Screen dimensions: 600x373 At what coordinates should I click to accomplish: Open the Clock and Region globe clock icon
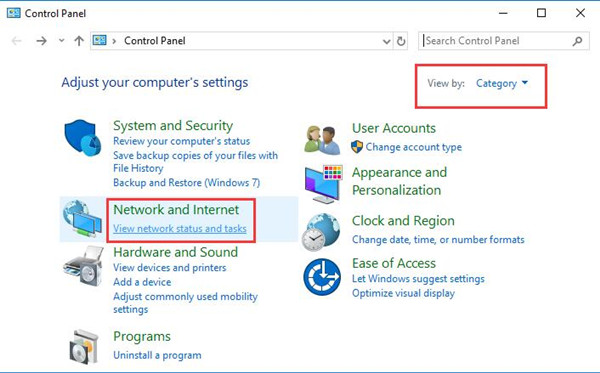point(321,232)
